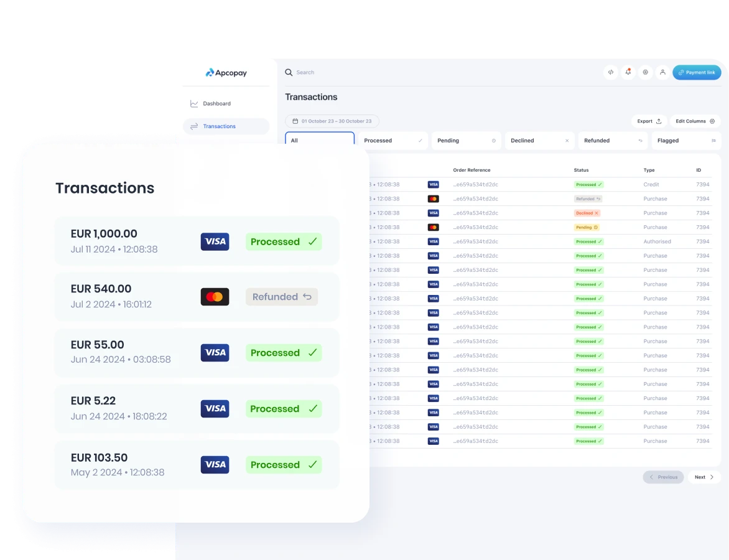The image size is (729, 560).
Task: Click the Mastercard icon in the Pending table row
Action: pos(434,228)
